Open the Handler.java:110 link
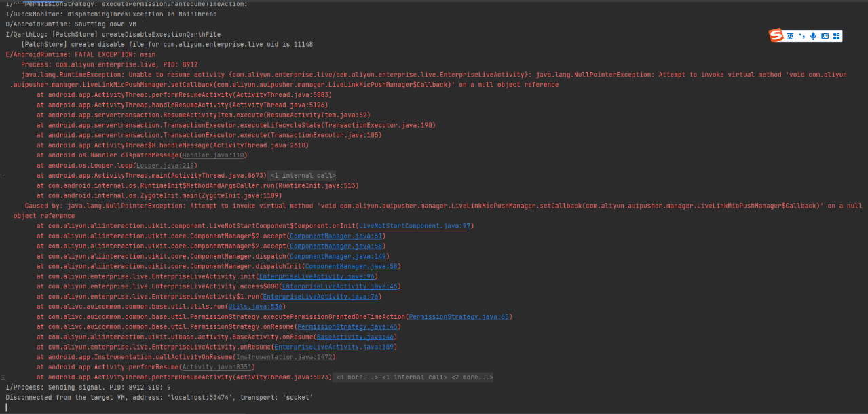The width and height of the screenshot is (868, 414). point(214,155)
